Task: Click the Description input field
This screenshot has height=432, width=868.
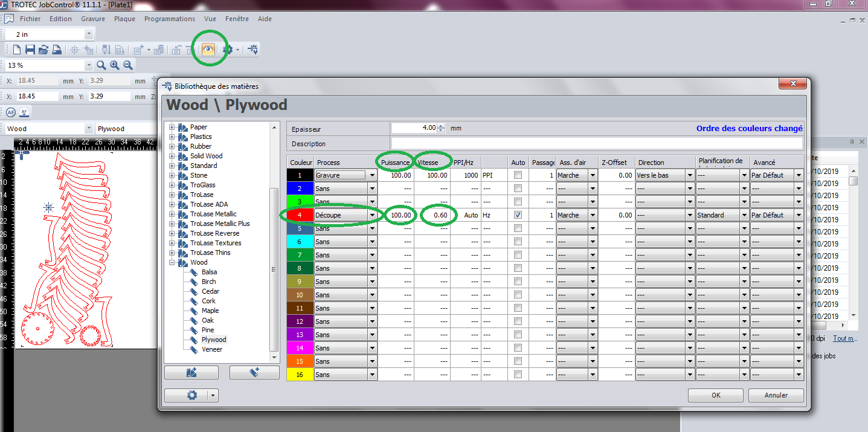Action: click(597, 144)
